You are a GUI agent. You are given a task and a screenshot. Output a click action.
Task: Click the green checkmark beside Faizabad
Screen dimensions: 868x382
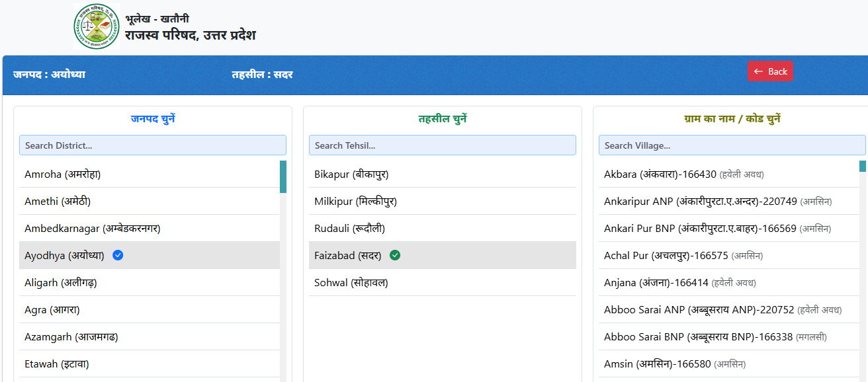pos(395,255)
